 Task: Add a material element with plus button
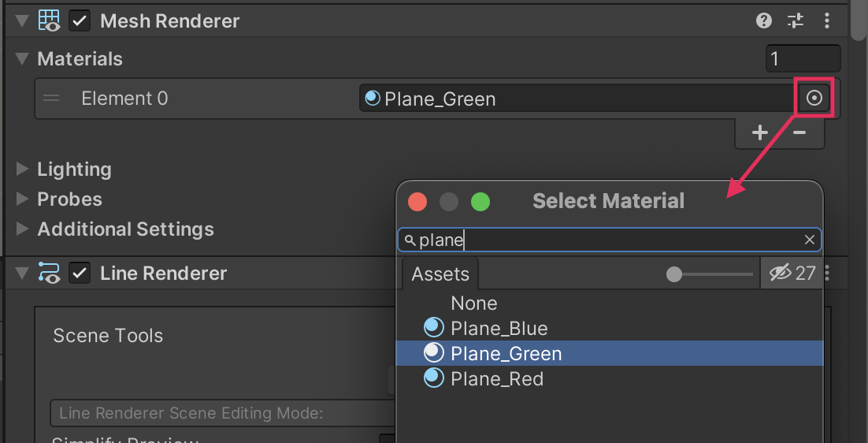tap(759, 133)
